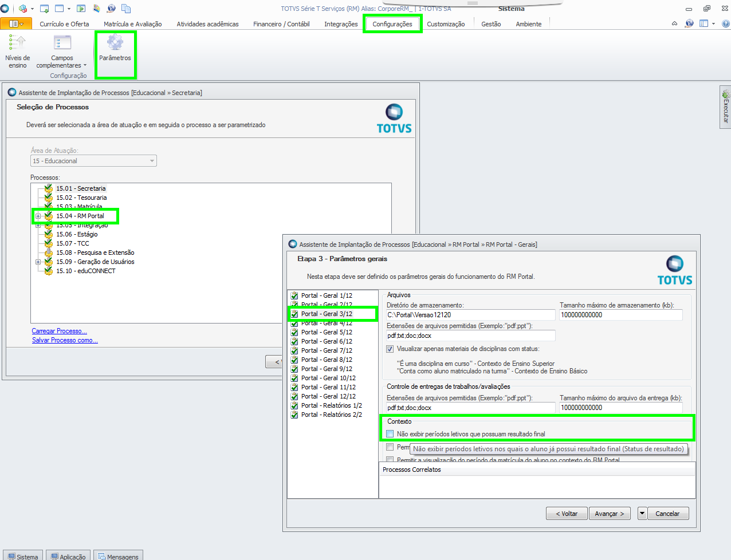Open dropdown arrow next to blank window icon

(69, 9)
